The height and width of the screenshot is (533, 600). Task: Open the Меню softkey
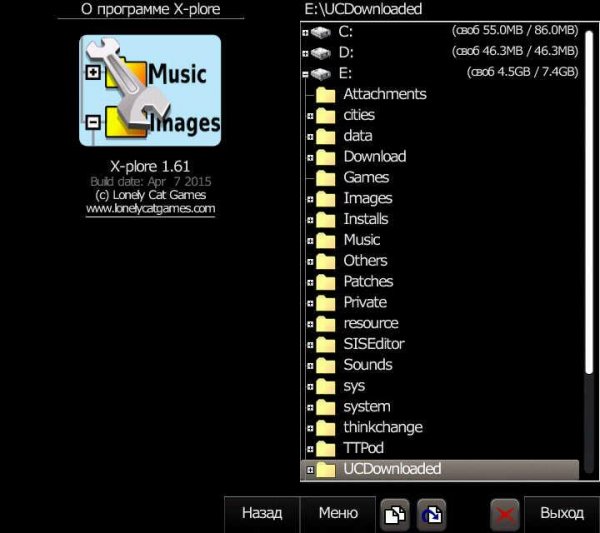click(x=338, y=514)
